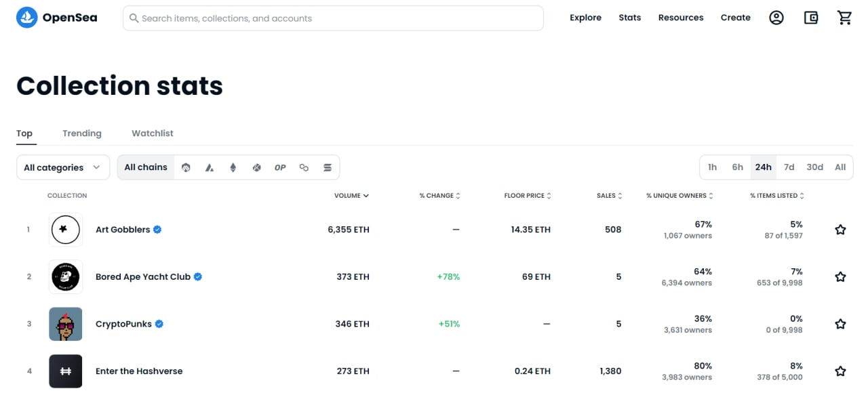Image resolution: width=868 pixels, height=397 pixels.
Task: Click Bored Ape +78% change value
Action: (449, 276)
